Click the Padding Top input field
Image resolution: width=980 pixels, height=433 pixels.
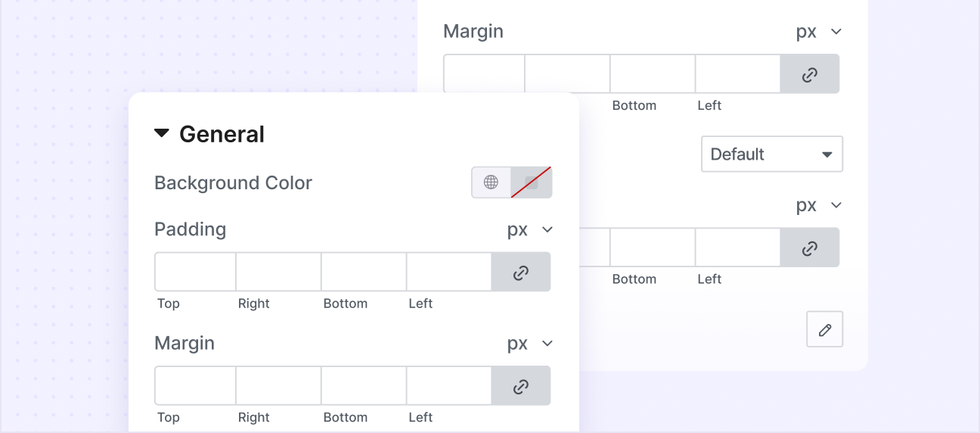click(x=196, y=273)
